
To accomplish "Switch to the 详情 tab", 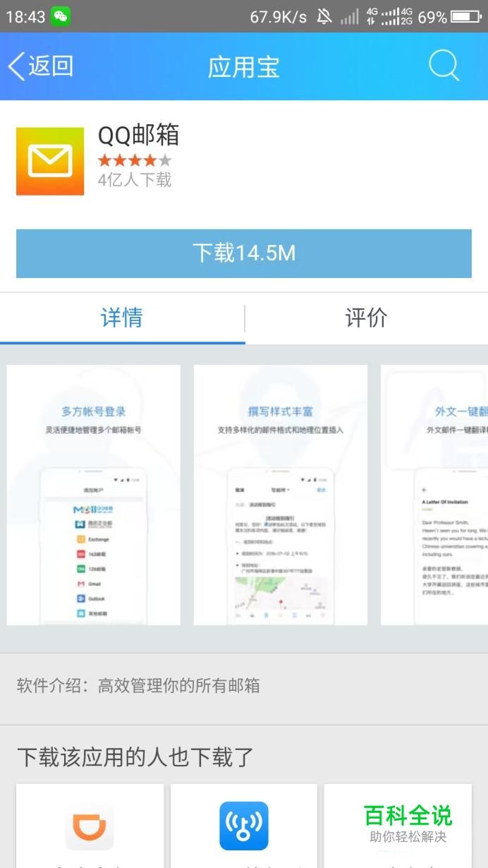I will click(x=122, y=318).
